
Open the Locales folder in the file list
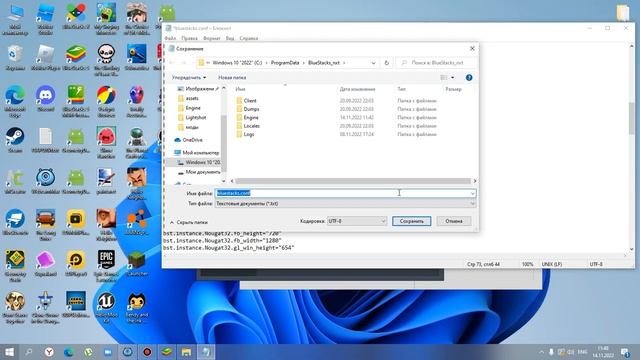coord(251,126)
